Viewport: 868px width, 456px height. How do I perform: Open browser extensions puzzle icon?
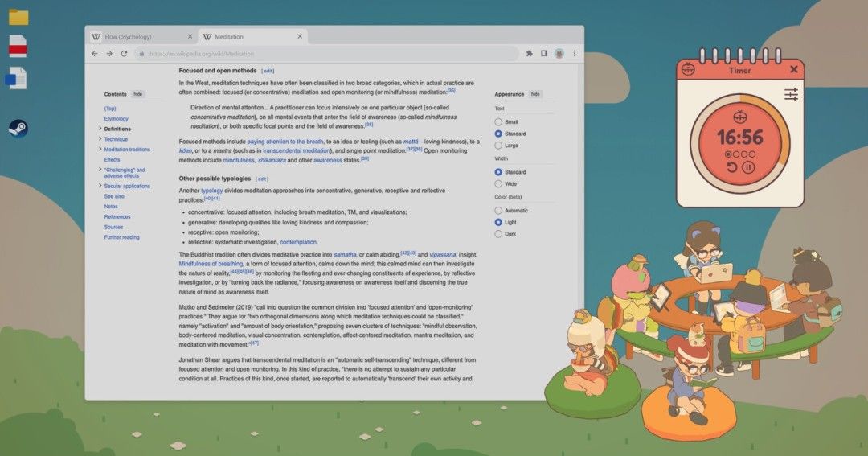point(529,54)
